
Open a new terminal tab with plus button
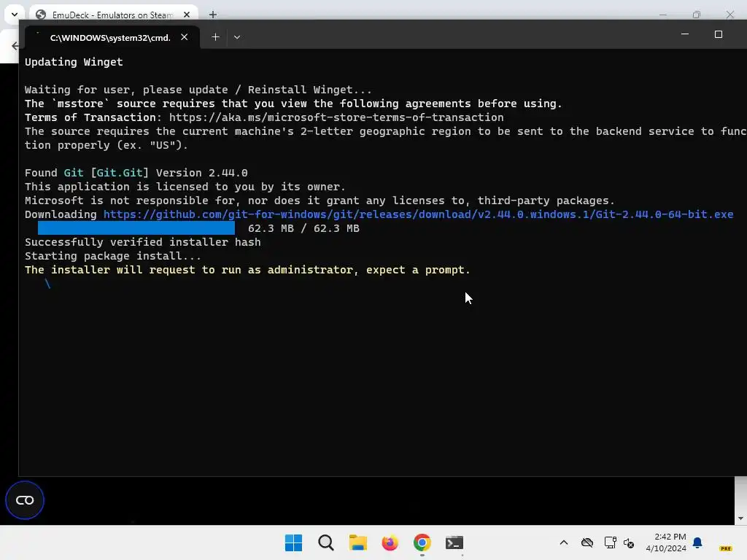coord(215,37)
